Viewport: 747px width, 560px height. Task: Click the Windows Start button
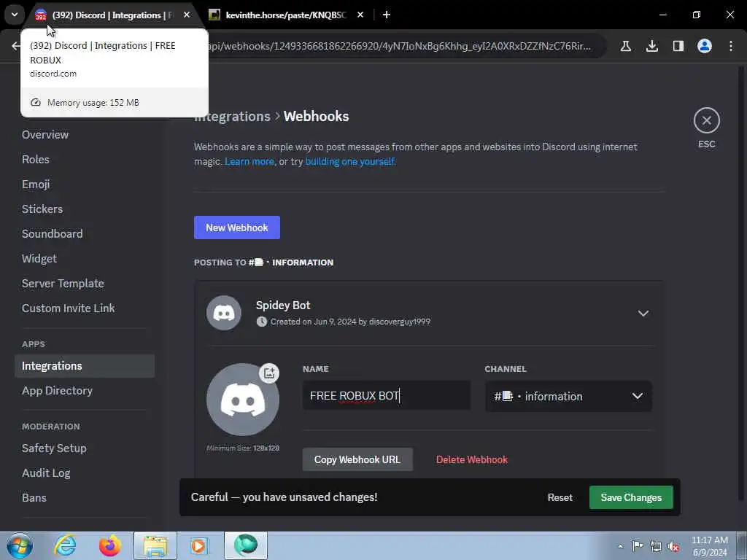[19, 545]
